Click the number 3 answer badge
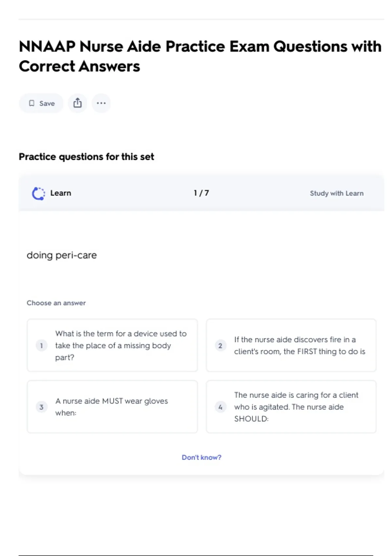The height and width of the screenshot is (556, 392). pos(41,407)
